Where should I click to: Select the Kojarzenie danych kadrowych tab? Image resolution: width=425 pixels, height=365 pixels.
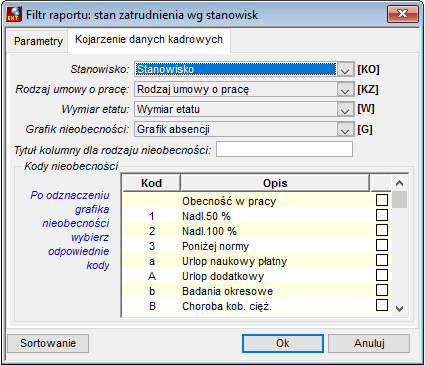[149, 40]
